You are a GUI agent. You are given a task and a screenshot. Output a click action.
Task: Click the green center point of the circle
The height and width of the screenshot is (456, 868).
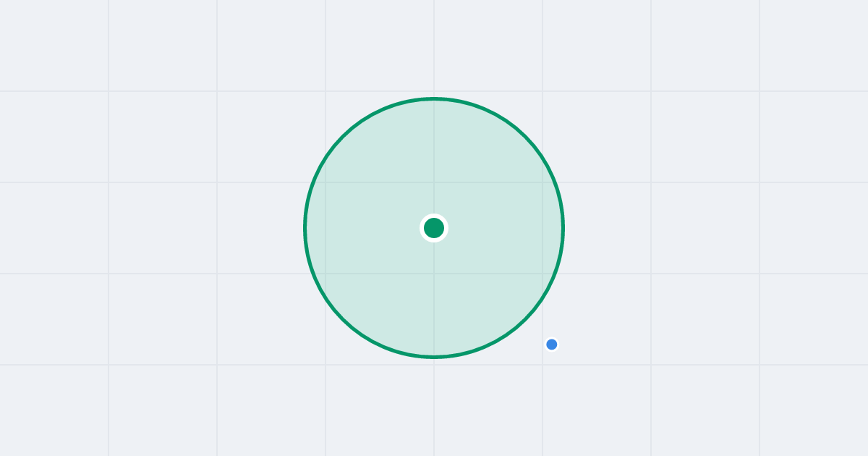(434, 228)
